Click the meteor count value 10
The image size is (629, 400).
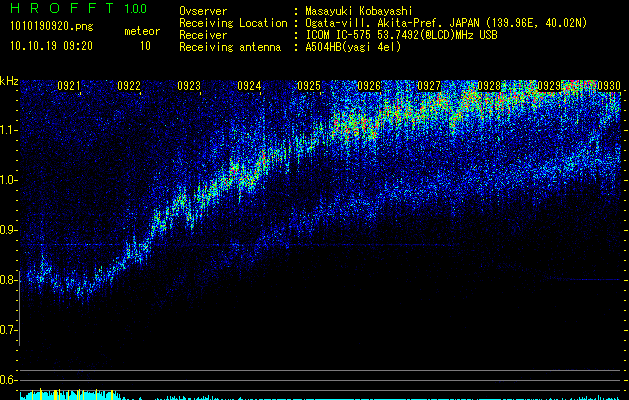145,46
